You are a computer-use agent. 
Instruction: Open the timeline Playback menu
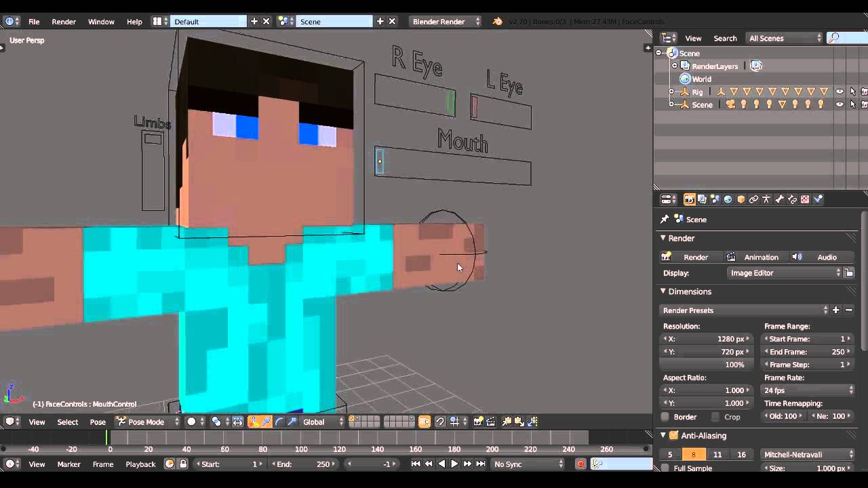[140, 464]
